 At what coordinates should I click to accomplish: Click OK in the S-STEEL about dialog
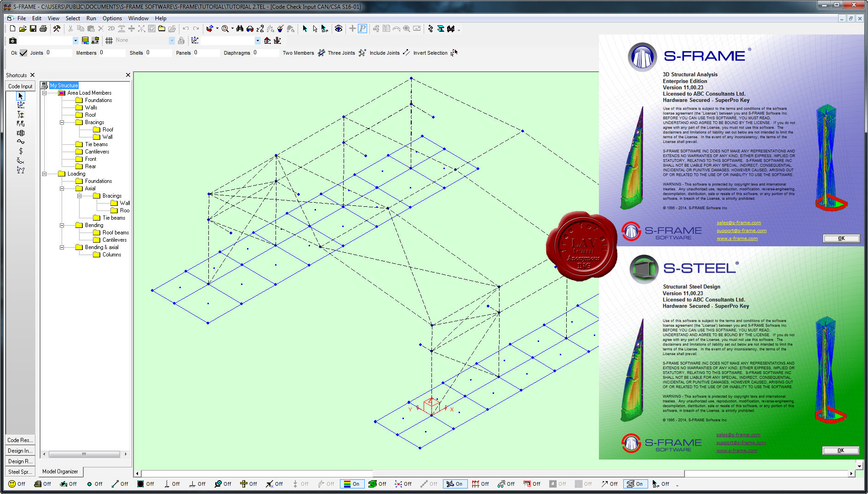pyautogui.click(x=841, y=450)
